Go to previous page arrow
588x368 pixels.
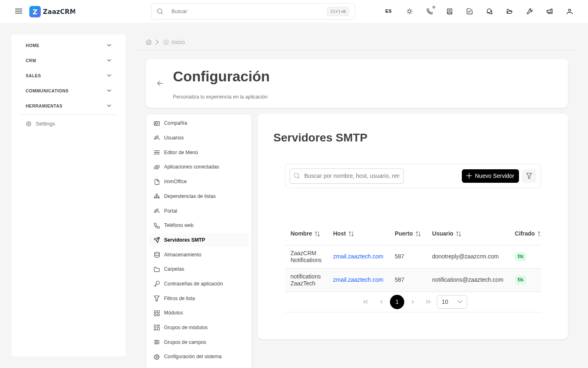coord(381,302)
